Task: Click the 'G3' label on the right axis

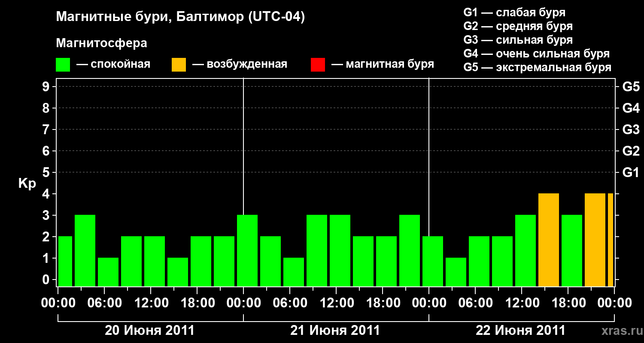Action: pos(631,129)
